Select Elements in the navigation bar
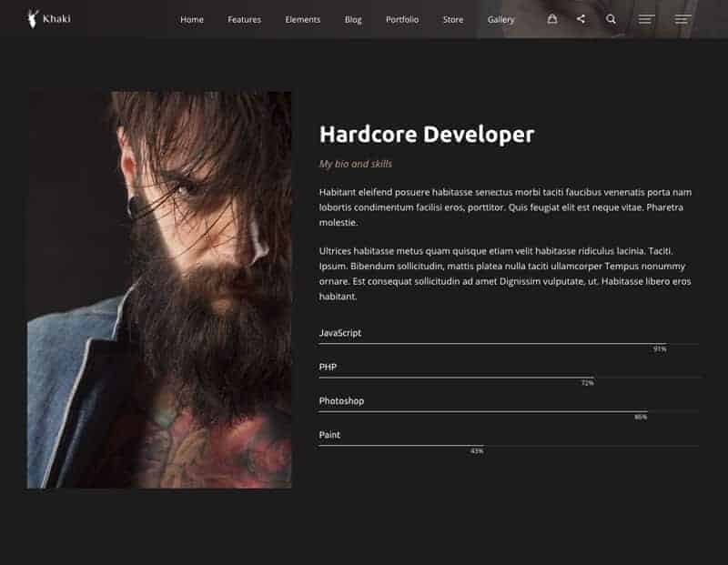This screenshot has width=728, height=565. [x=302, y=19]
